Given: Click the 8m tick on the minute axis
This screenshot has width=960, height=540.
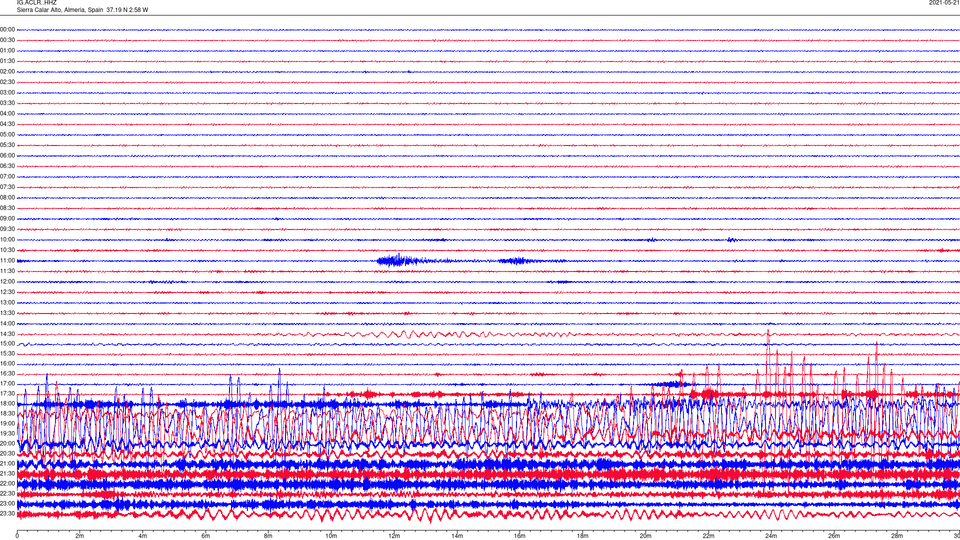Looking at the screenshot, I should coord(268,536).
